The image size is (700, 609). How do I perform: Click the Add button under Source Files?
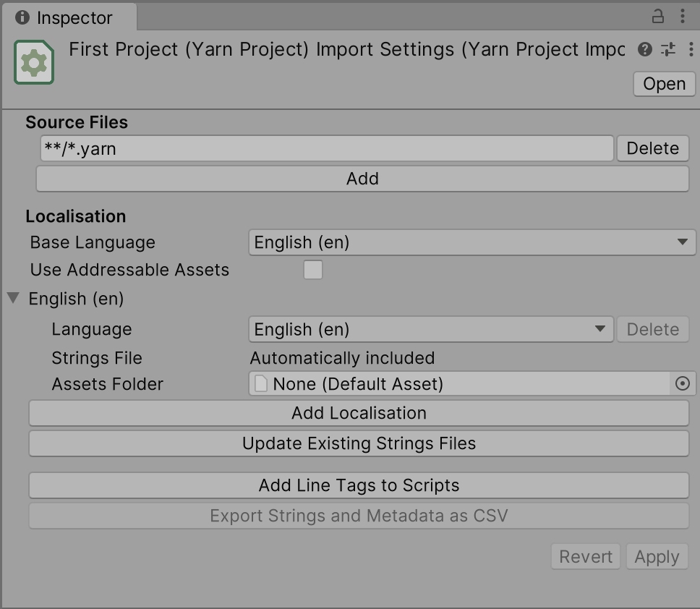[362, 179]
